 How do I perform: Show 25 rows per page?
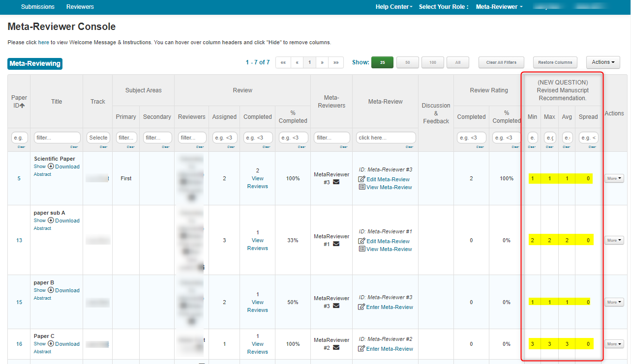click(383, 62)
